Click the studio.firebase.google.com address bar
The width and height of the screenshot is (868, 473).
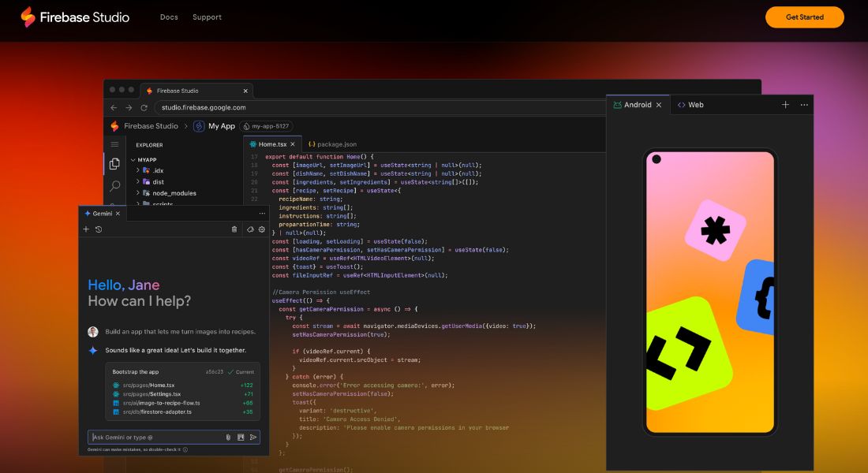(x=380, y=108)
